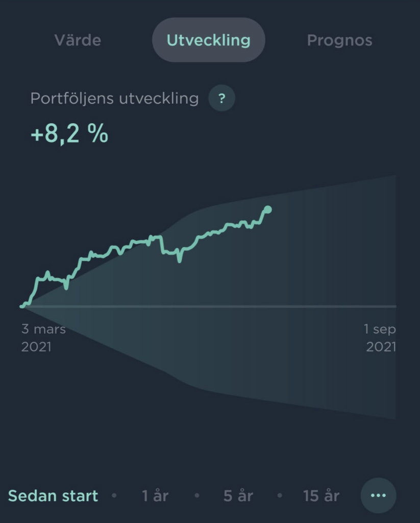This screenshot has height=523, width=420.
Task: Click the +8,2 % performance figure
Action: tap(69, 133)
